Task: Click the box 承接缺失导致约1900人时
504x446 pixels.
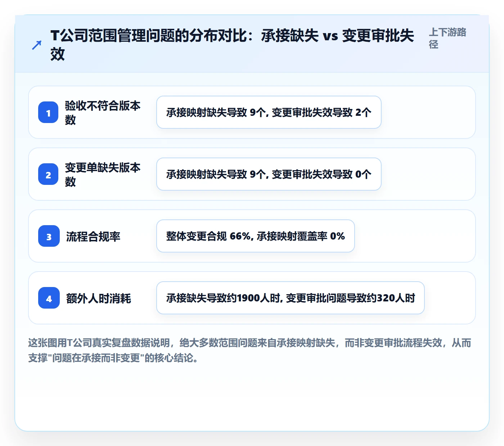Action: 291,298
